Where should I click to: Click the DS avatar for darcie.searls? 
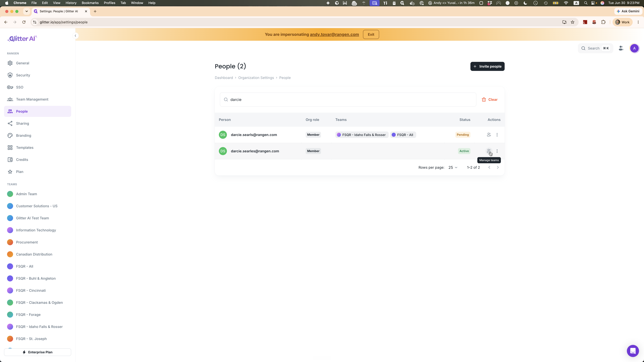tap(223, 135)
